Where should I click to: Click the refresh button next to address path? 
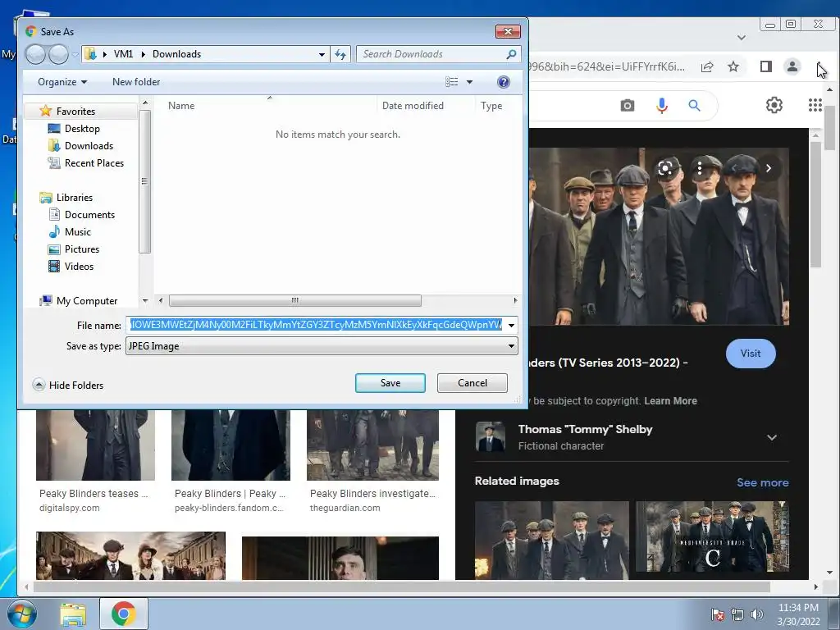(340, 54)
